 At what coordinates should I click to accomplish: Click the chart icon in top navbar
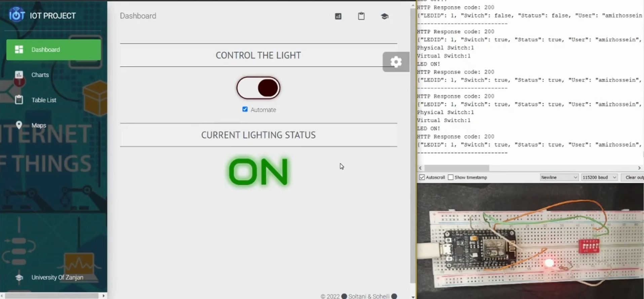tap(338, 16)
